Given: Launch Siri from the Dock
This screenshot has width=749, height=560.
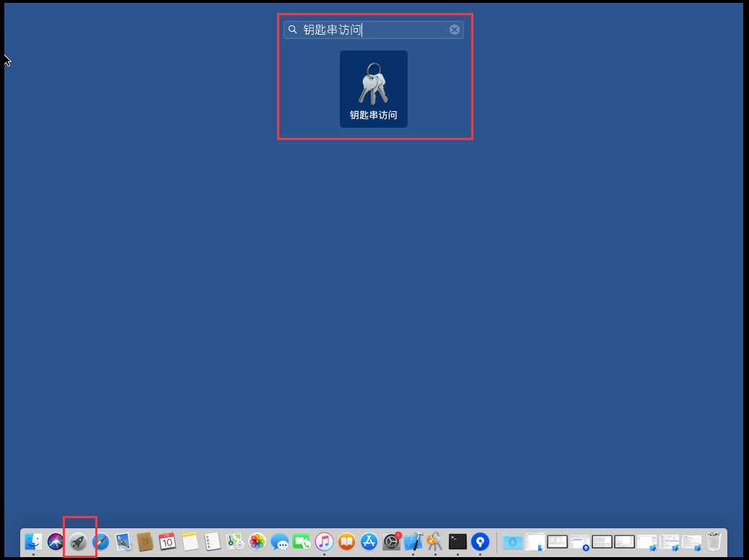Looking at the screenshot, I should (56, 542).
